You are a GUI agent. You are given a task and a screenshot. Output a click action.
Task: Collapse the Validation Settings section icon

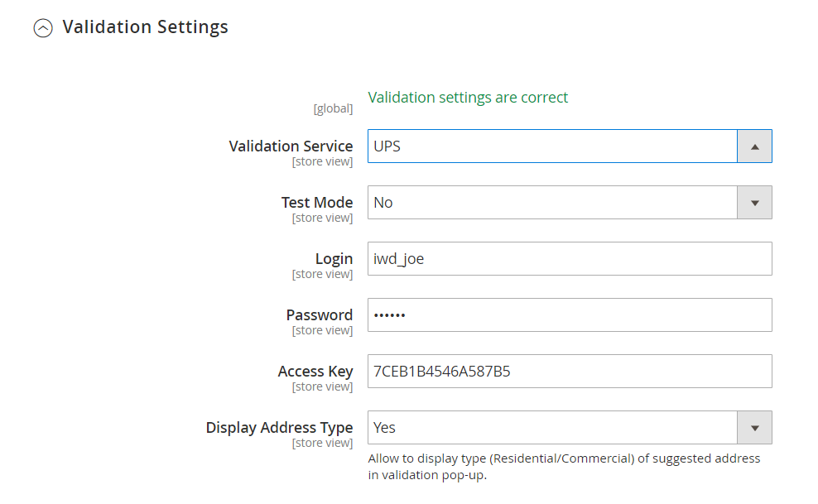tap(43, 28)
